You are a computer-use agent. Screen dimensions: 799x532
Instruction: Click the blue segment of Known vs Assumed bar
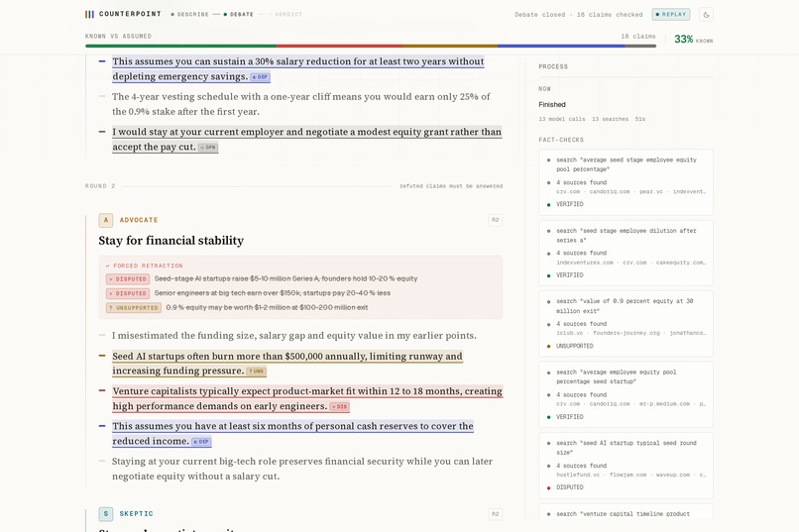click(561, 46)
